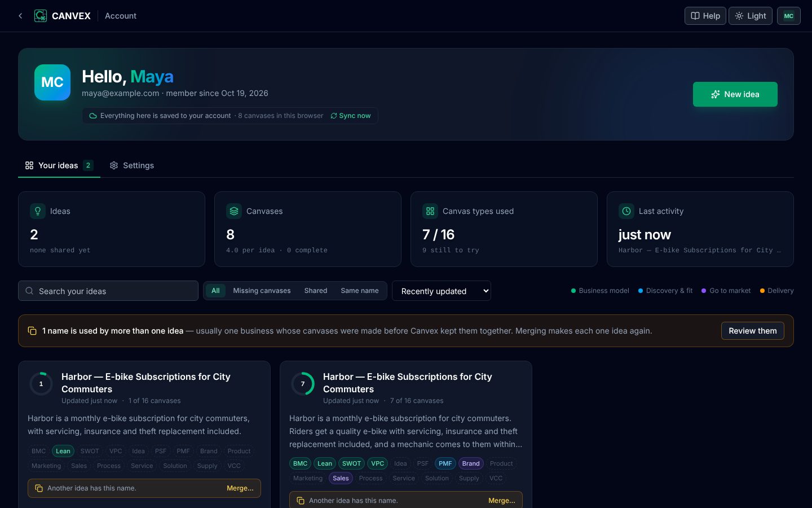
Task: Click the large MC profile avatar
Action: pyautogui.click(x=52, y=82)
